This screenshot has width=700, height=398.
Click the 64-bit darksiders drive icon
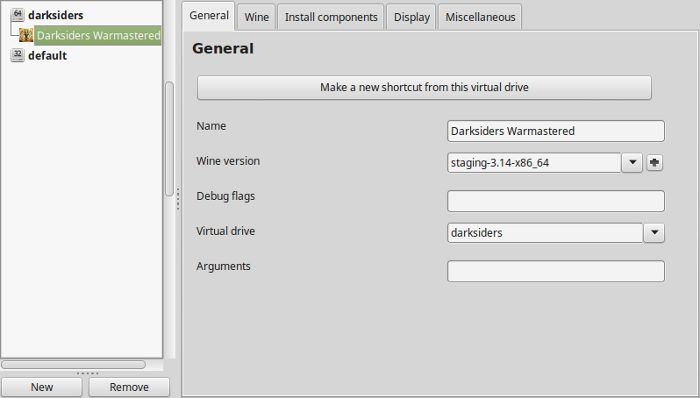coord(17,15)
